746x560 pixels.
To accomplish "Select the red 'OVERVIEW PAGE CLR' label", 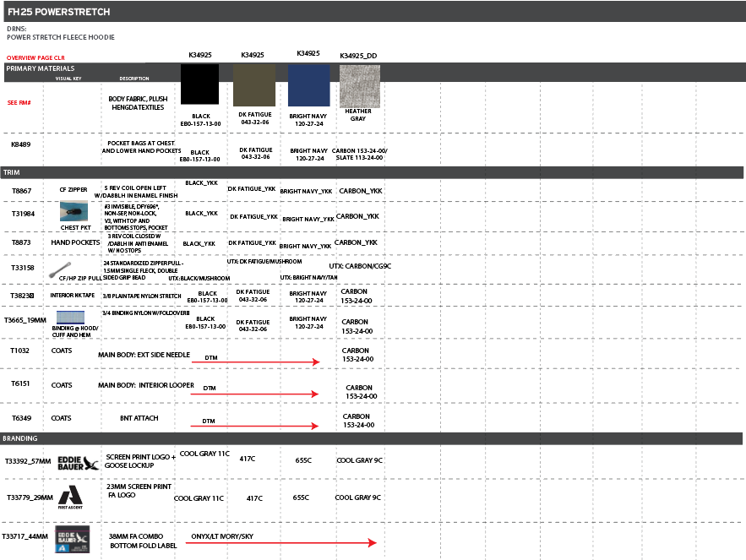I will [x=35, y=58].
